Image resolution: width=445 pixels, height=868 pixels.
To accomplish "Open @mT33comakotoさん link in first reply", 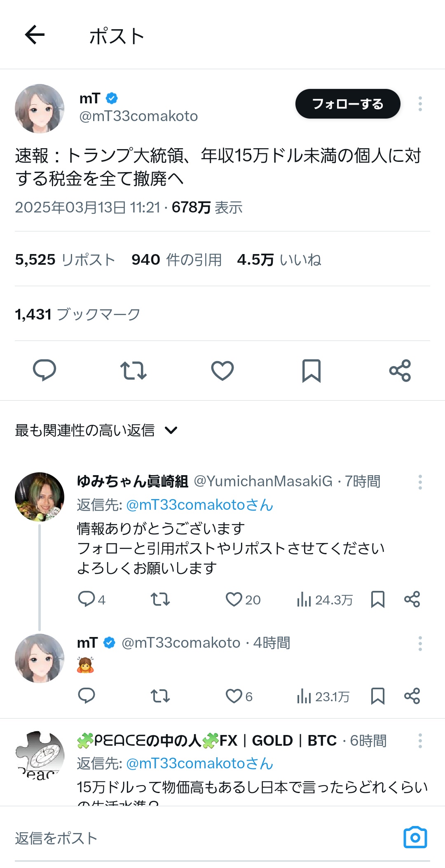I will (199, 505).
